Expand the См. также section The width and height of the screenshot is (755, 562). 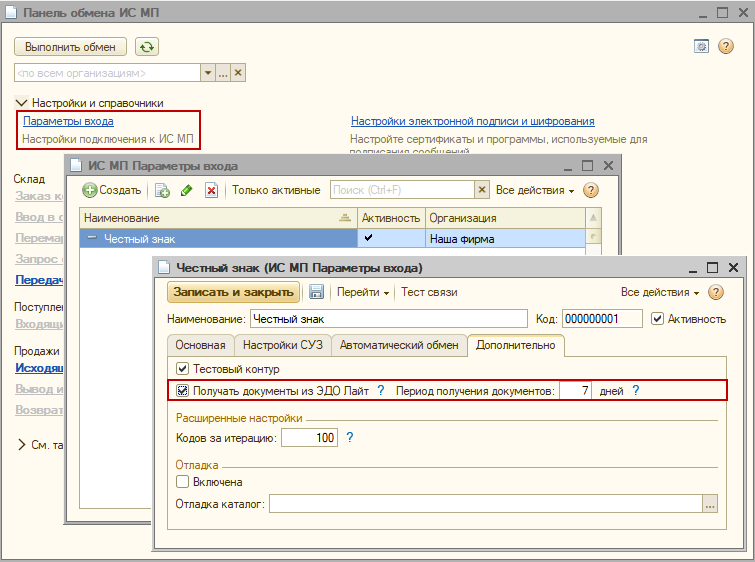tap(21, 444)
